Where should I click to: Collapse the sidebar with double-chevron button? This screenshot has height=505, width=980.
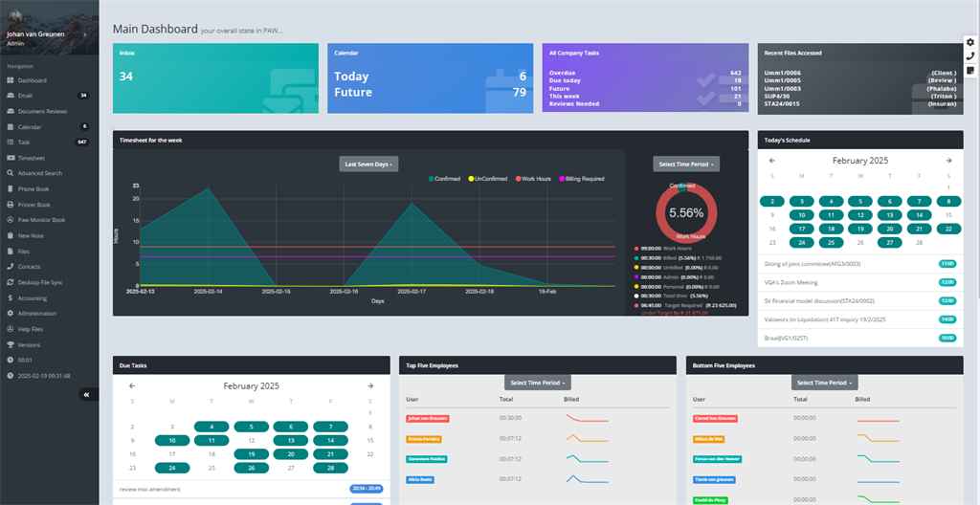click(85, 394)
